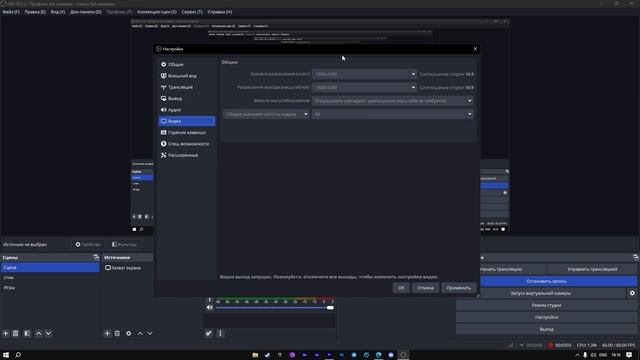Expand the downscale filter dropdown
The width and height of the screenshot is (640, 360).
tap(393, 101)
